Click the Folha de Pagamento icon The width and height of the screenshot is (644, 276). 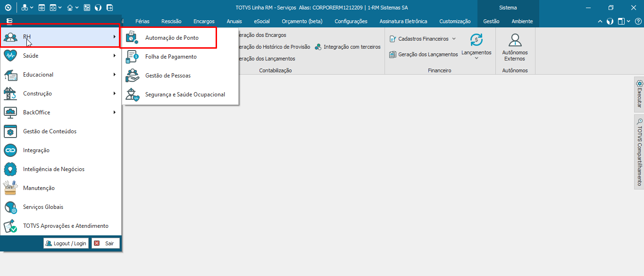(132, 57)
